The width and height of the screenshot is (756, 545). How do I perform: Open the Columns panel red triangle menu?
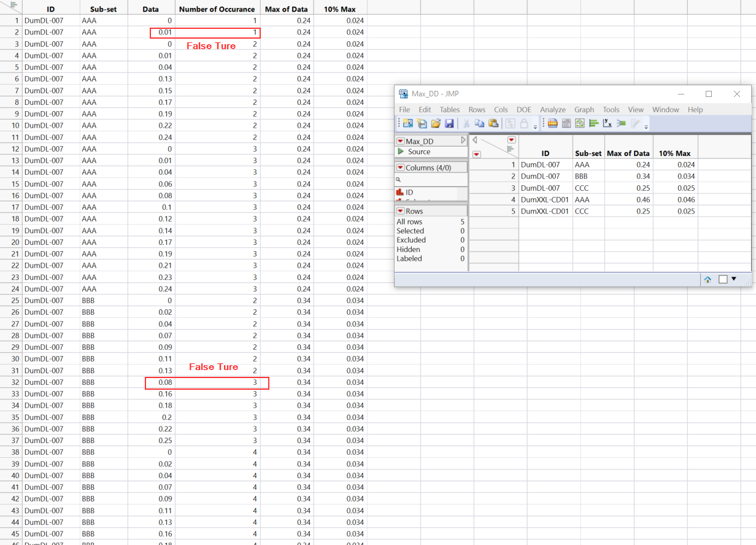(400, 167)
